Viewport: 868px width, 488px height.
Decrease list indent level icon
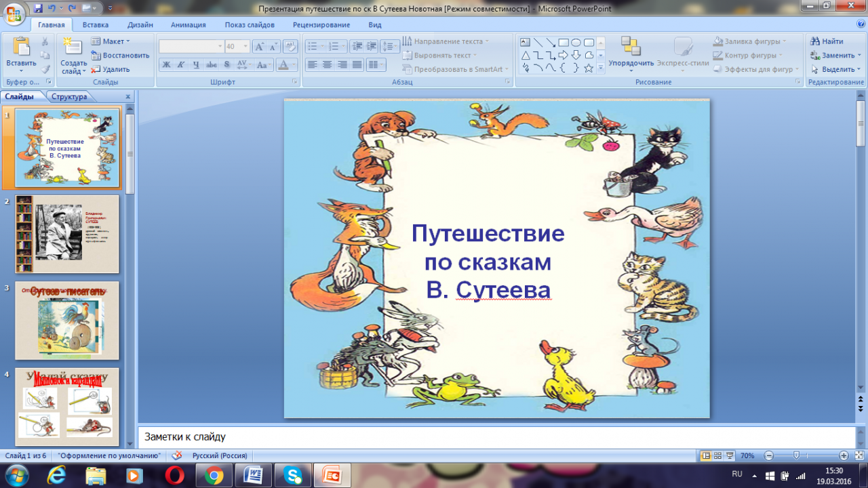[356, 47]
